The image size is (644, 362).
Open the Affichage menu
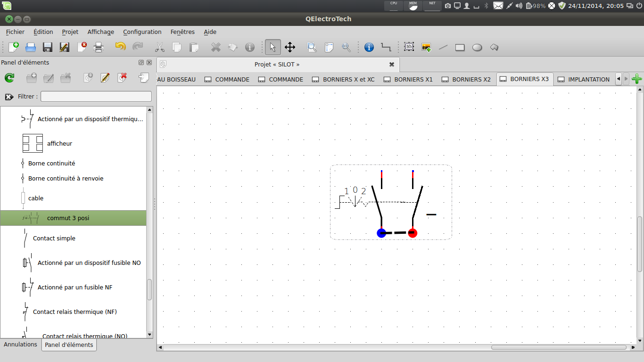(100, 32)
